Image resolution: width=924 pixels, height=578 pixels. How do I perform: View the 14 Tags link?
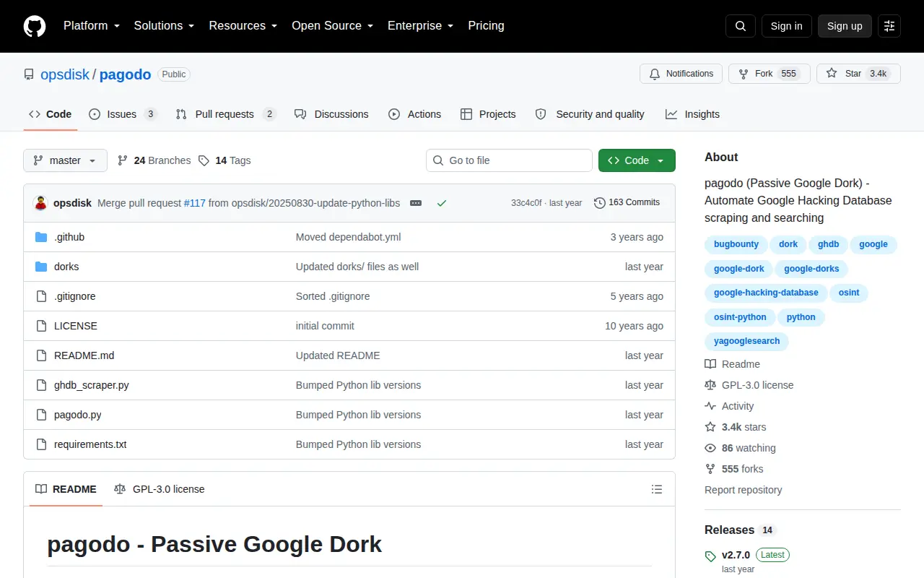(x=225, y=160)
